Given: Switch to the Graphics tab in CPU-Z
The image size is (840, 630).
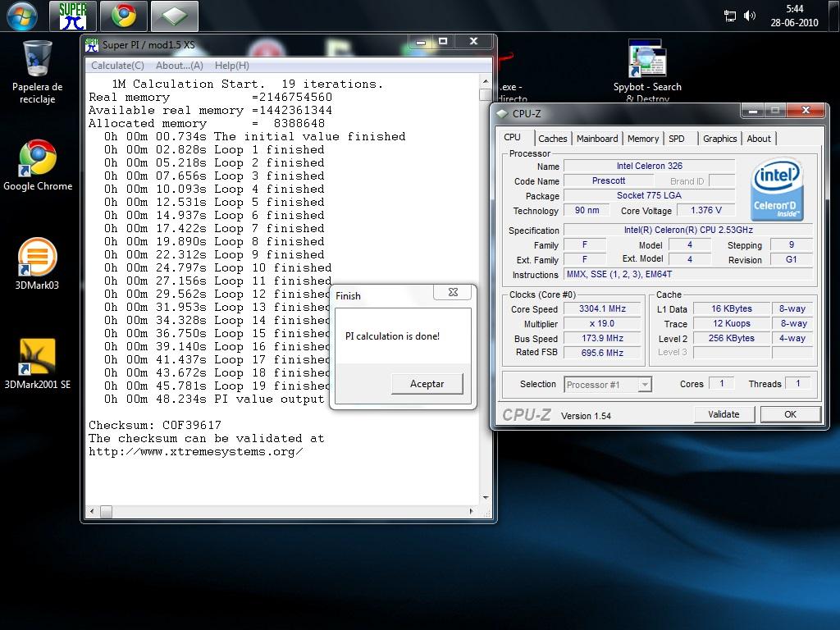Looking at the screenshot, I should coord(719,139).
